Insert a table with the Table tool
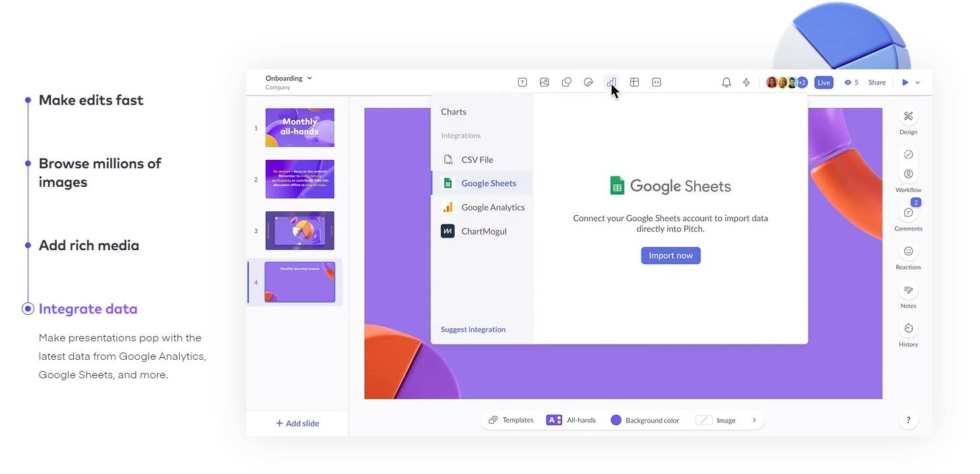Screen dimensions: 980x474 [634, 83]
